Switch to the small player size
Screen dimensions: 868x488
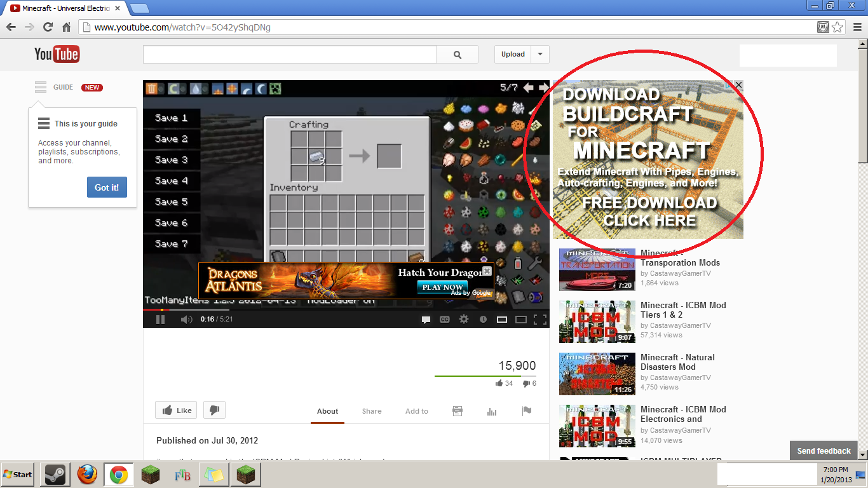click(x=502, y=320)
